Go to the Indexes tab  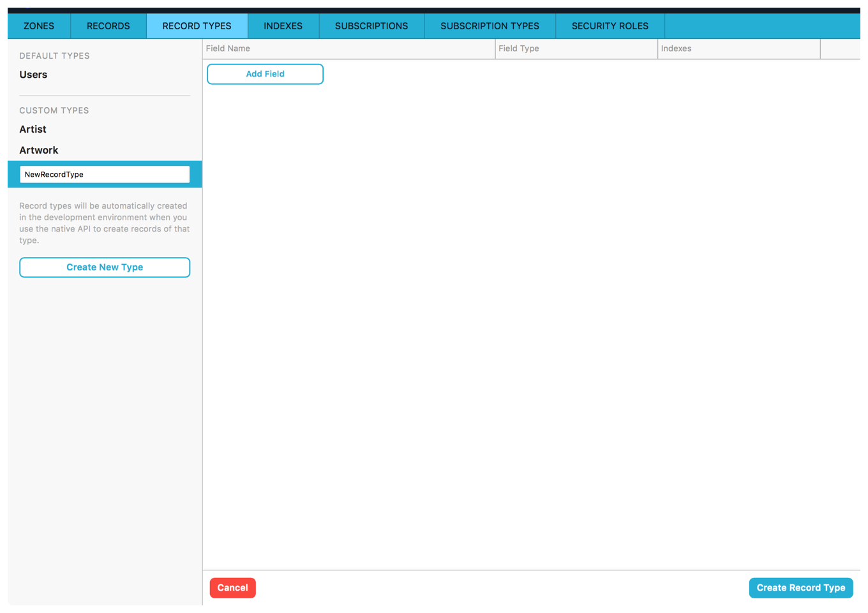pos(283,26)
